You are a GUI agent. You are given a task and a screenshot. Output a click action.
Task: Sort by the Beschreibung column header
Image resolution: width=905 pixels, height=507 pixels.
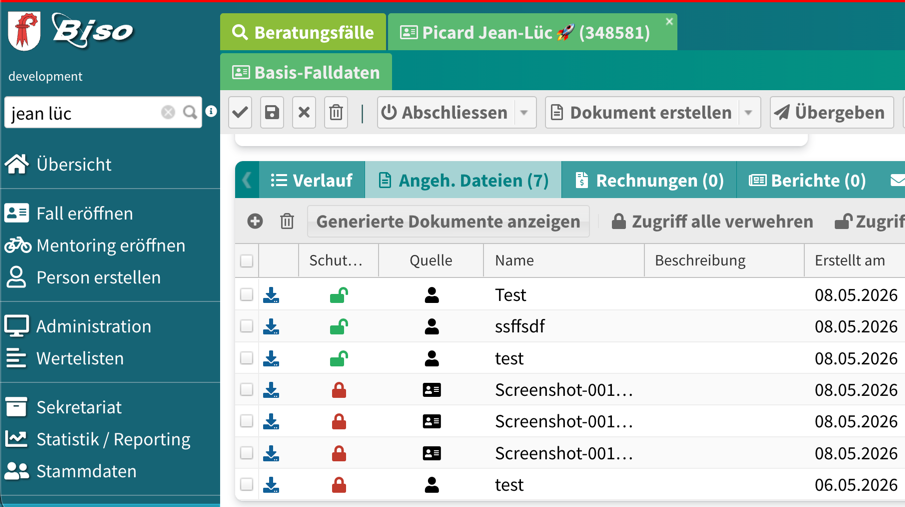(x=724, y=260)
